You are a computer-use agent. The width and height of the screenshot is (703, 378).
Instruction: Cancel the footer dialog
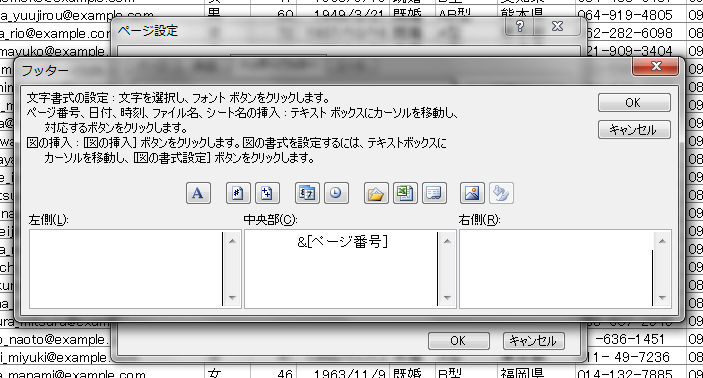(634, 130)
